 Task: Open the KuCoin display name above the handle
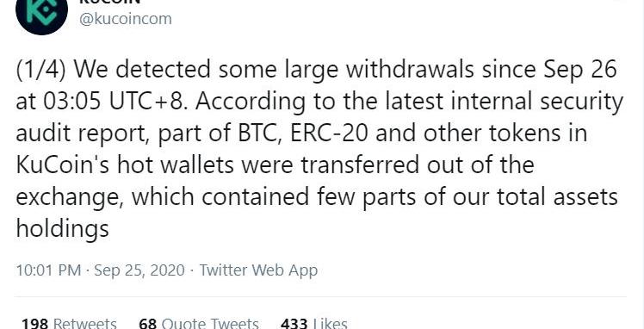tap(109, 2)
